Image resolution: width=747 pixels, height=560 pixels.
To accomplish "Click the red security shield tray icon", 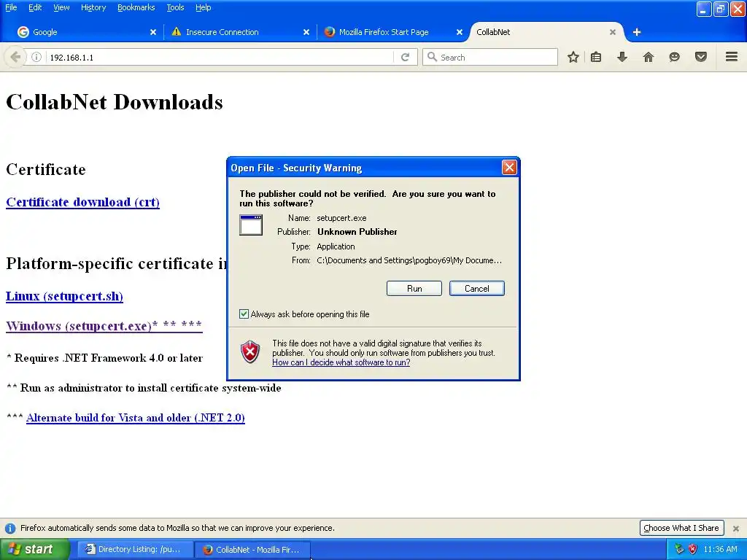I will coord(693,549).
